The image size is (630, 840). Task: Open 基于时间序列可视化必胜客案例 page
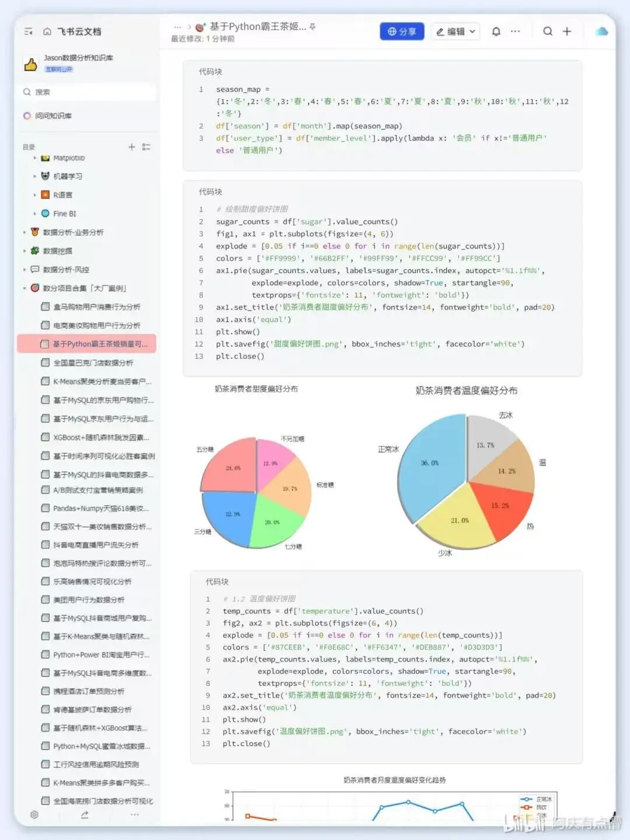click(104, 456)
